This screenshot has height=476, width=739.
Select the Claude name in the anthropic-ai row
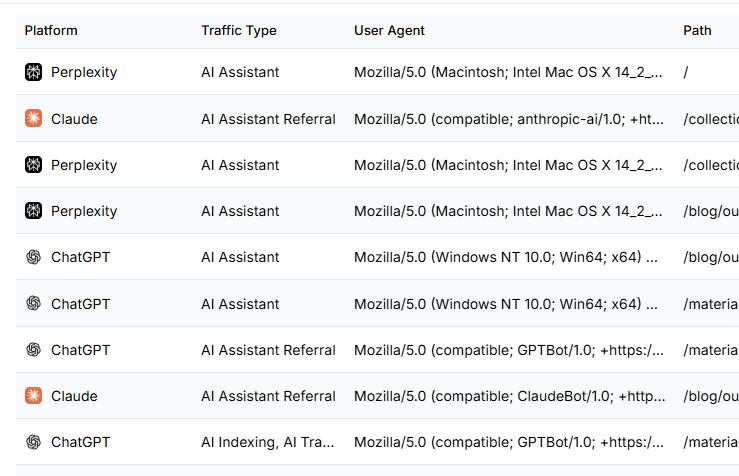coord(74,119)
